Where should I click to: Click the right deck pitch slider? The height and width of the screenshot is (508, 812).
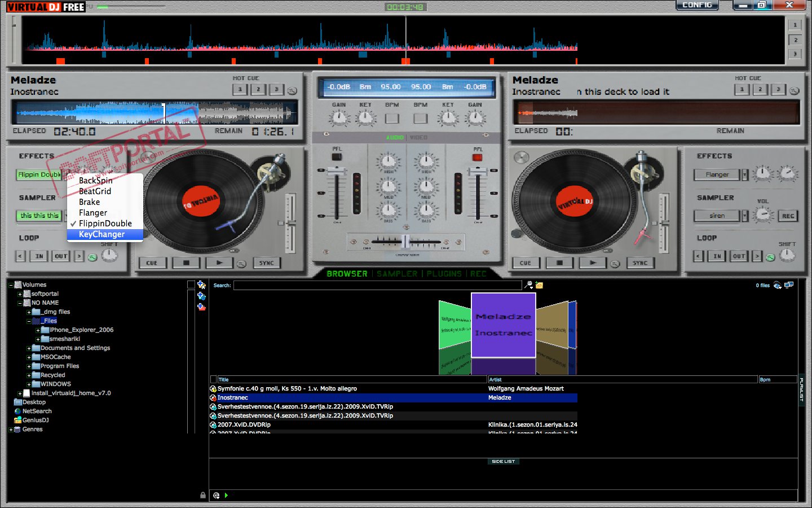pos(665,224)
